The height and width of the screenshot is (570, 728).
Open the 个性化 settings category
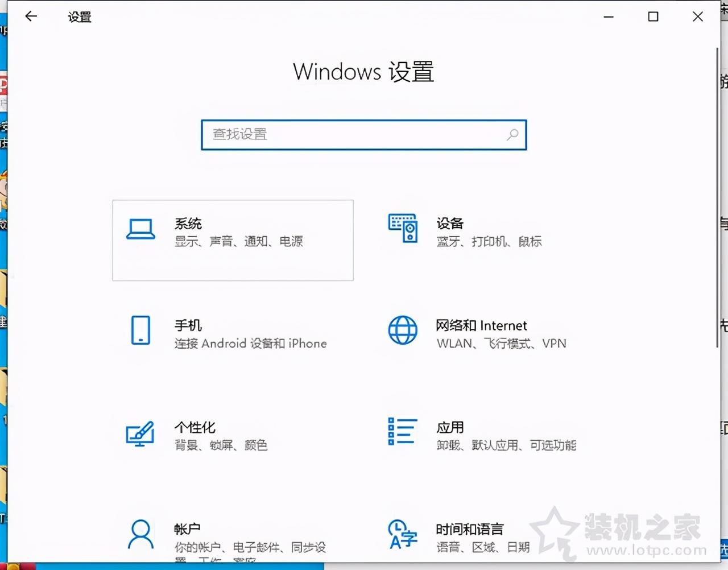click(x=221, y=436)
